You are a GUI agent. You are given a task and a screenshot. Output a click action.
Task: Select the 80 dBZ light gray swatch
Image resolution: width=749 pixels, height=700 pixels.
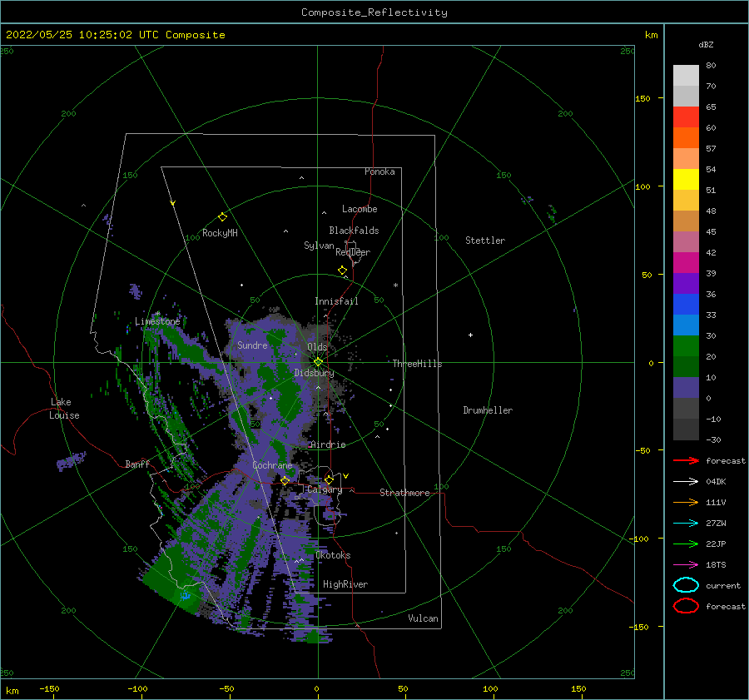tap(686, 76)
